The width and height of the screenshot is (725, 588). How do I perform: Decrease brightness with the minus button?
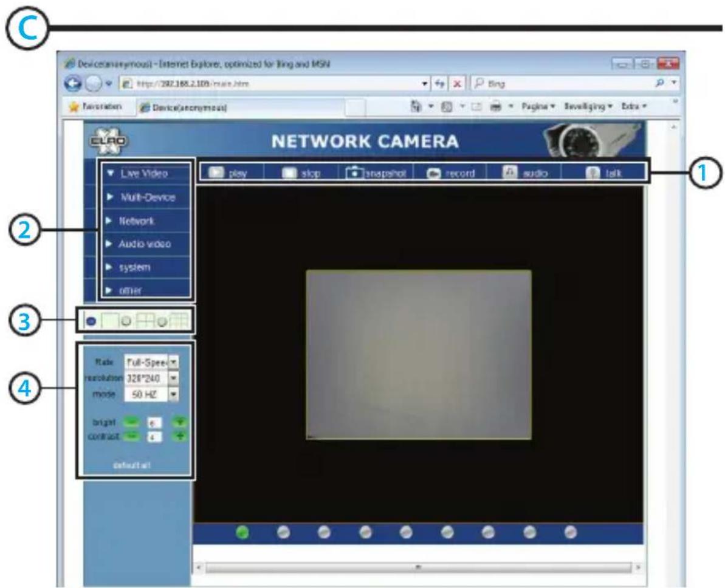pyautogui.click(x=132, y=421)
